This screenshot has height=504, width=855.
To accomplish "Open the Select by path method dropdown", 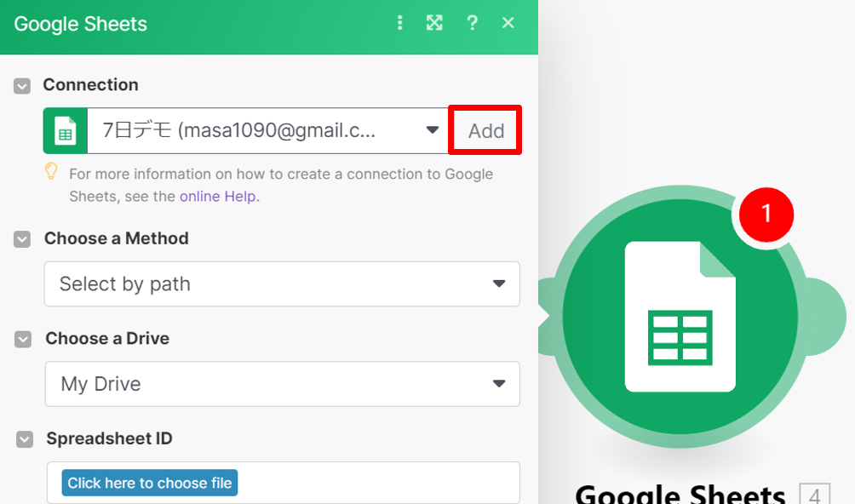I will 282,283.
